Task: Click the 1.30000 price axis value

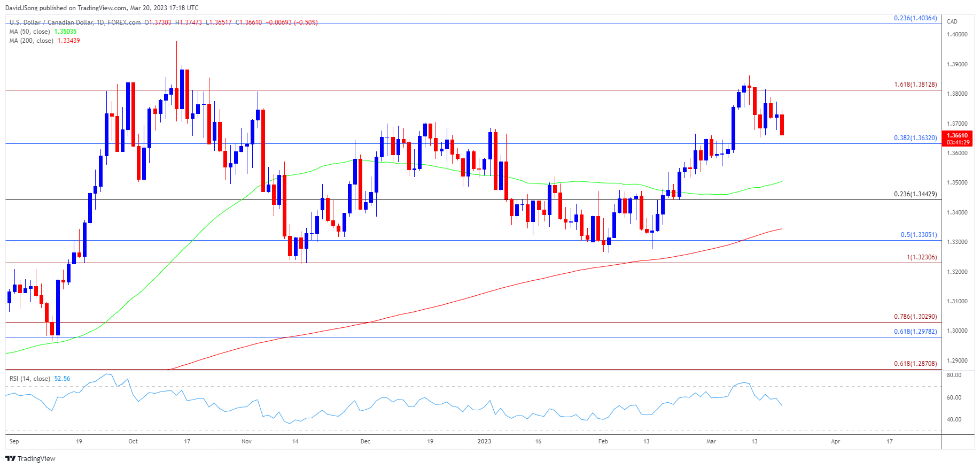Action: tap(957, 331)
